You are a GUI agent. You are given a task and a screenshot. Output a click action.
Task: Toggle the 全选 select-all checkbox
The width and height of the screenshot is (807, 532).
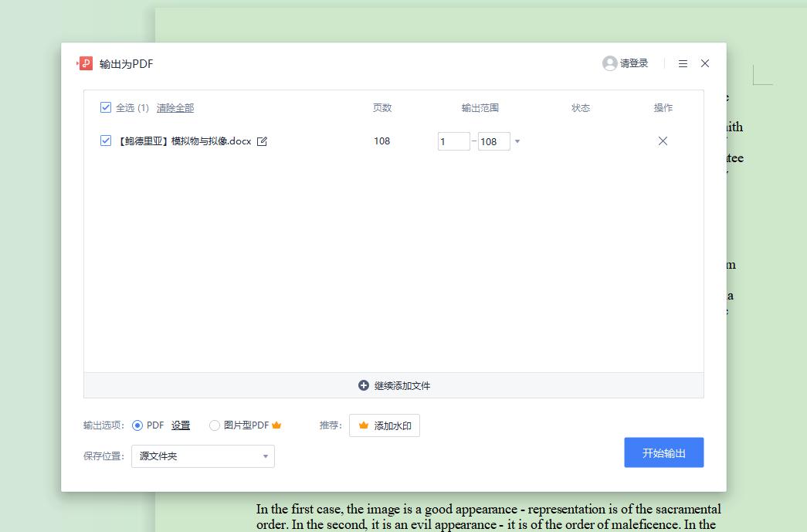(x=106, y=107)
